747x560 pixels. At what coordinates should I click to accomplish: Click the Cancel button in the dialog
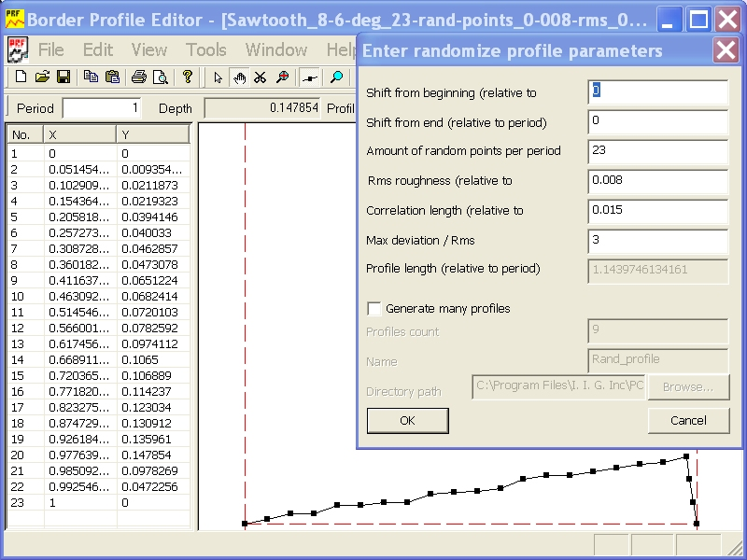point(688,421)
